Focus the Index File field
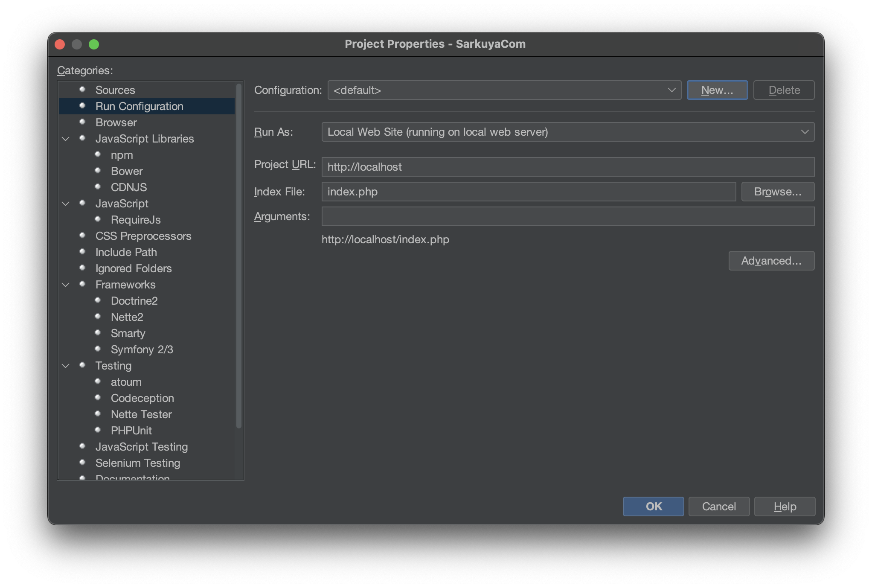Viewport: 872px width, 588px height. click(529, 192)
